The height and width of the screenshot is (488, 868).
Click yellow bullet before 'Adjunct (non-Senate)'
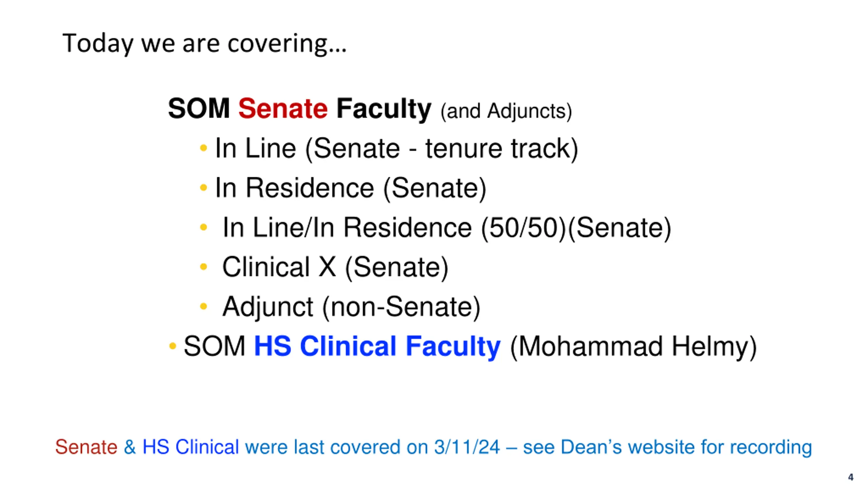point(203,306)
